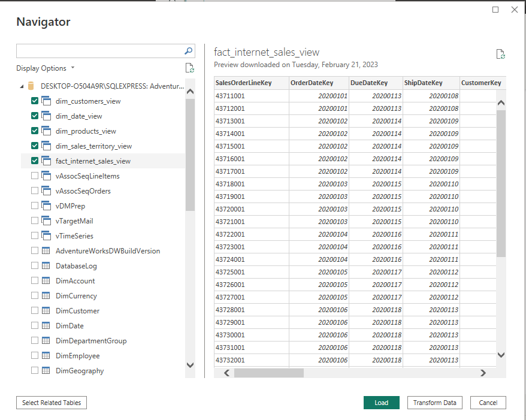Click the OrderDateKey column header
Image resolution: width=526 pixels, height=420 pixels.
tap(319, 83)
